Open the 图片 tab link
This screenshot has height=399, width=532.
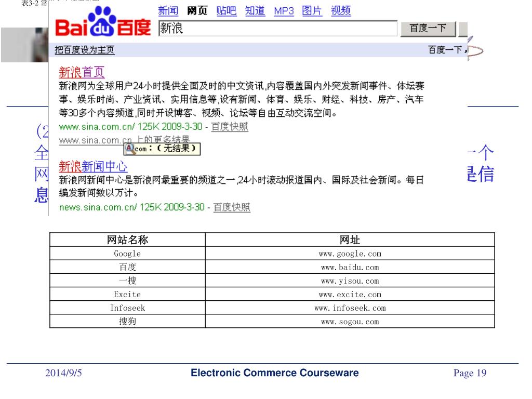coord(312,11)
